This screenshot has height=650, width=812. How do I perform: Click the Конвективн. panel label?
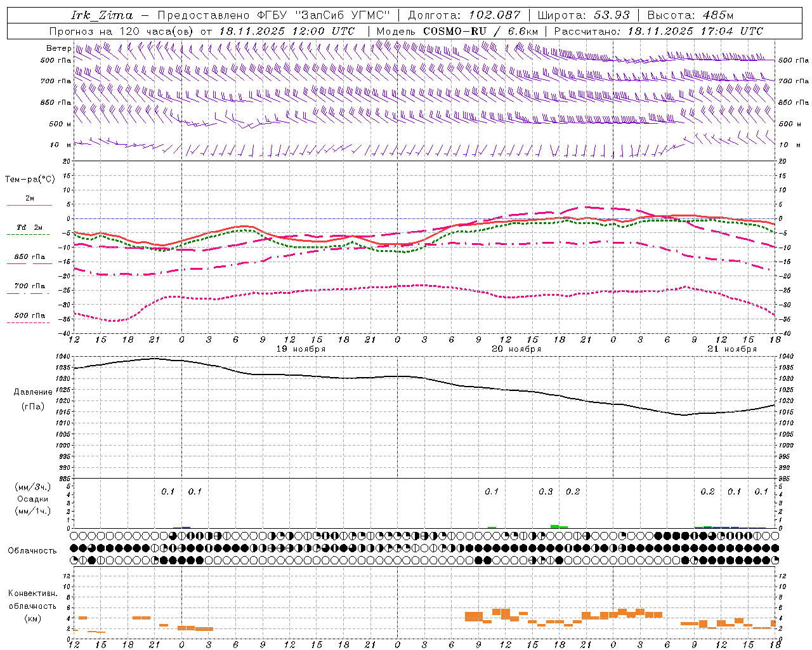tap(32, 594)
